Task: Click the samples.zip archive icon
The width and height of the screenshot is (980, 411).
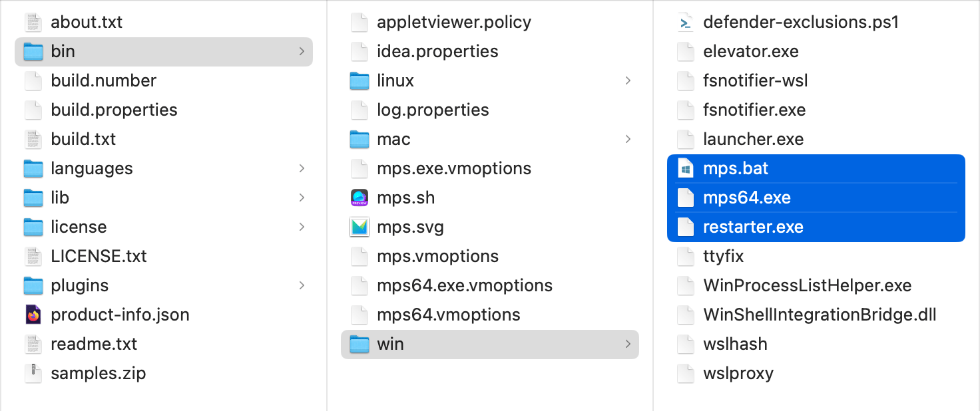Action: click(x=33, y=373)
